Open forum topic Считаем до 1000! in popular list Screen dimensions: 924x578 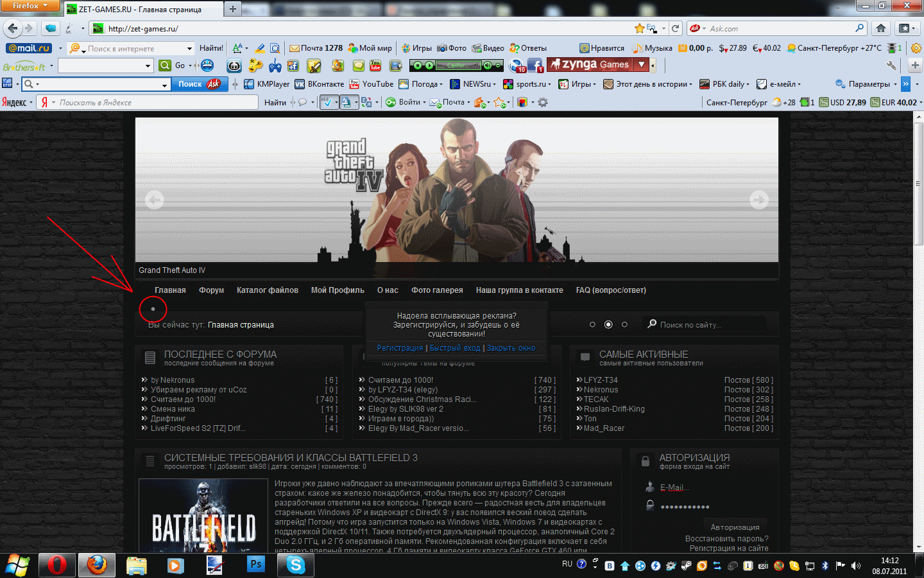400,380
